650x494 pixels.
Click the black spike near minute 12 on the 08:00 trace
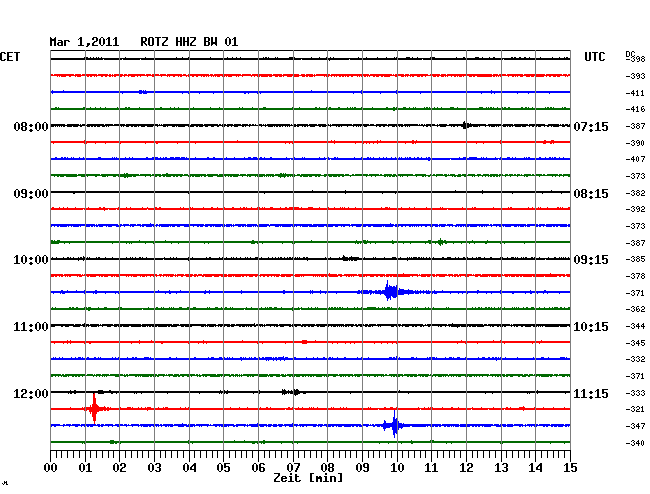[x=466, y=125]
